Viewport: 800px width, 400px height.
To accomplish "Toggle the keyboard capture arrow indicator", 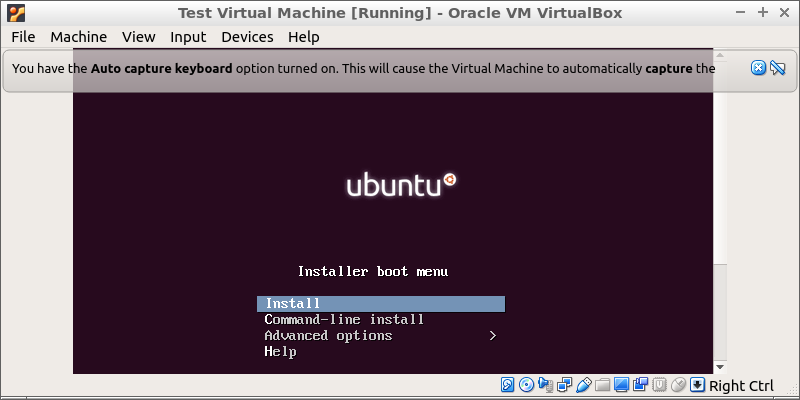I will [698, 385].
